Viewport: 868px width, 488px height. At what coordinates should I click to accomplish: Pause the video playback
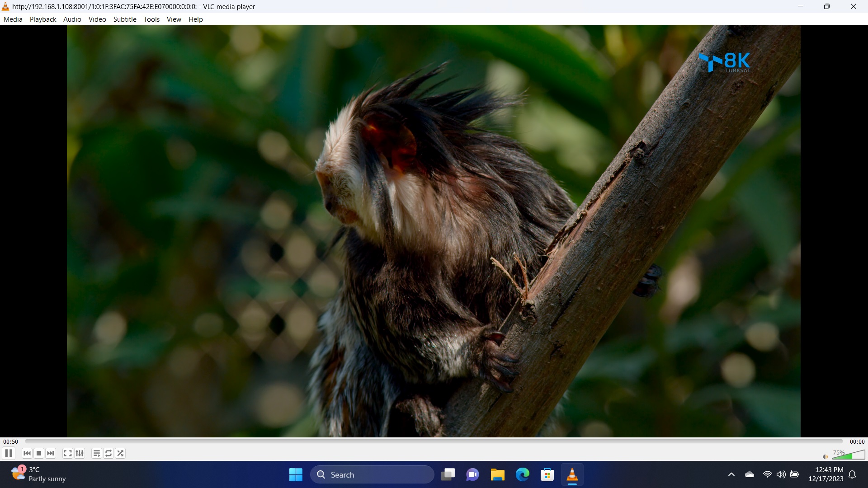(x=9, y=453)
